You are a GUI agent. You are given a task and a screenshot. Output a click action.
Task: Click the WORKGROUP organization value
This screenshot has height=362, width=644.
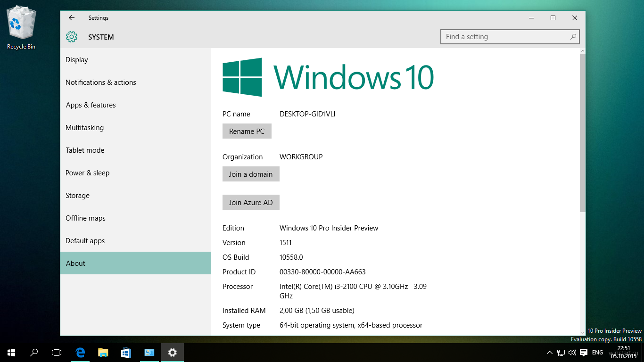coord(301,157)
